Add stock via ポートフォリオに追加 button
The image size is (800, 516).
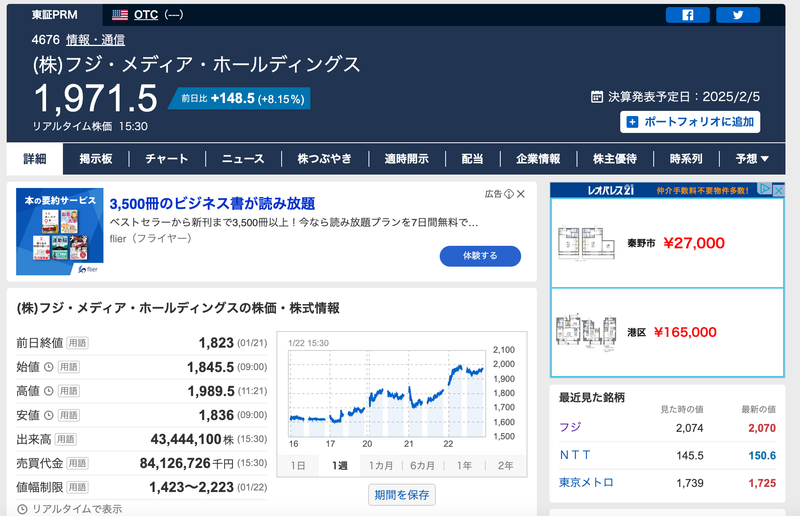click(x=690, y=122)
